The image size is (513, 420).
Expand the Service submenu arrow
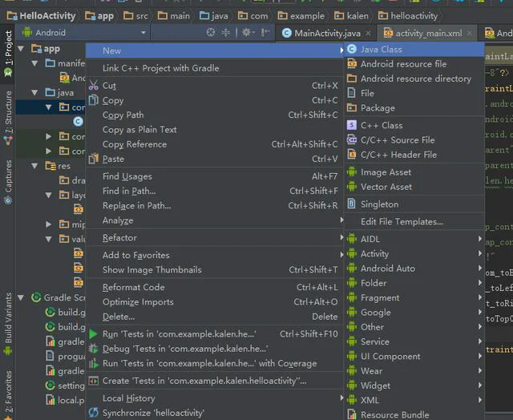pyautogui.click(x=479, y=341)
